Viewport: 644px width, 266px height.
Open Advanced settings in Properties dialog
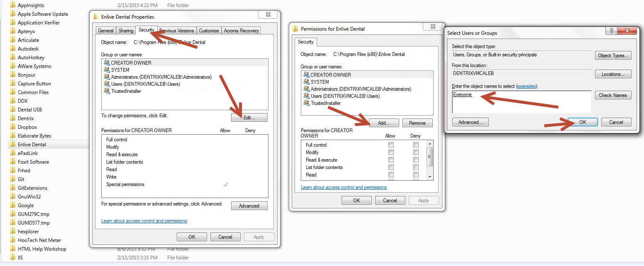click(249, 206)
